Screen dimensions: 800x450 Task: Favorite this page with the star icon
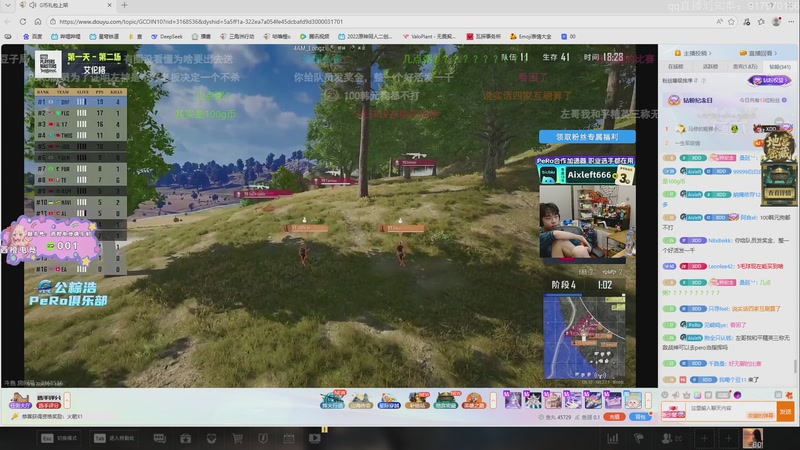coord(732,21)
